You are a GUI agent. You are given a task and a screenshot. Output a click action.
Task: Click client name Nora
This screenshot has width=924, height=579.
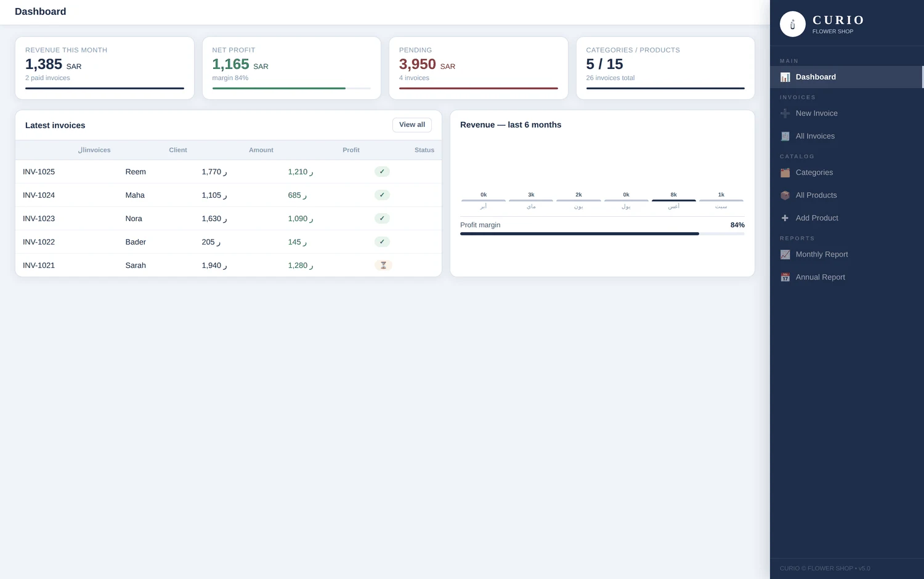[x=134, y=219]
